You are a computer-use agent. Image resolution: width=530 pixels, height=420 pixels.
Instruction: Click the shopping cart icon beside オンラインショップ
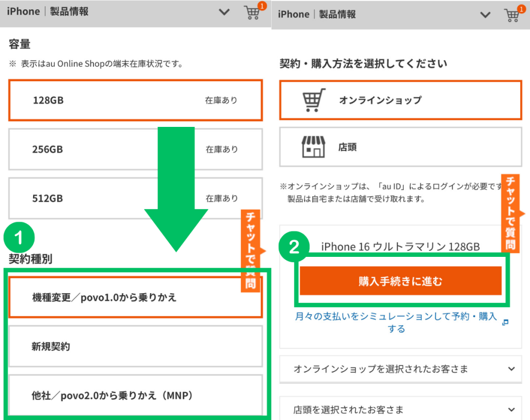(314, 100)
